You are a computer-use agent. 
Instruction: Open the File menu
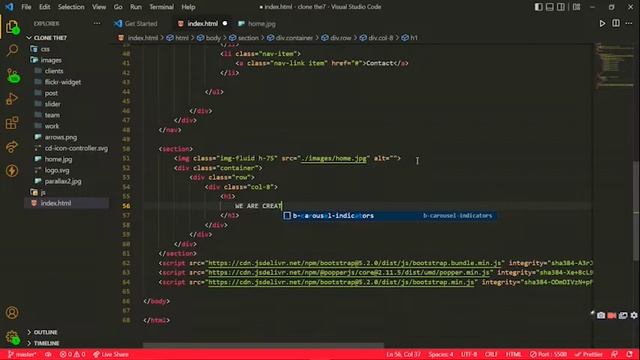(x=26, y=7)
